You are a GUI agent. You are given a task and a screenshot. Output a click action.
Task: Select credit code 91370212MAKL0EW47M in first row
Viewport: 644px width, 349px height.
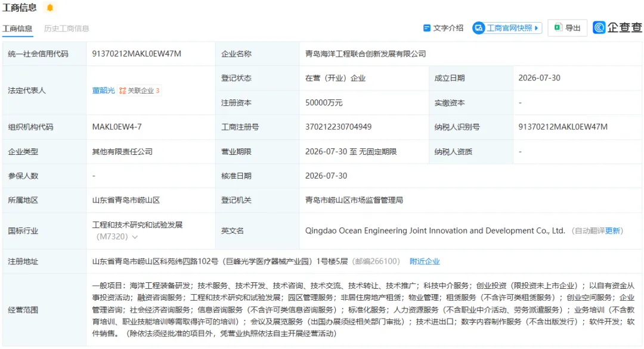[137, 54]
